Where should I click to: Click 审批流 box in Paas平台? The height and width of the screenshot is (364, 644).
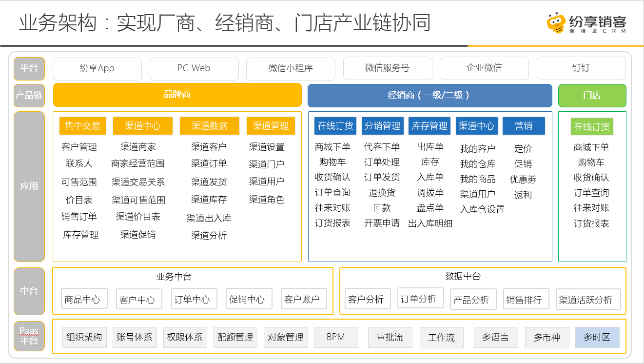pos(390,337)
